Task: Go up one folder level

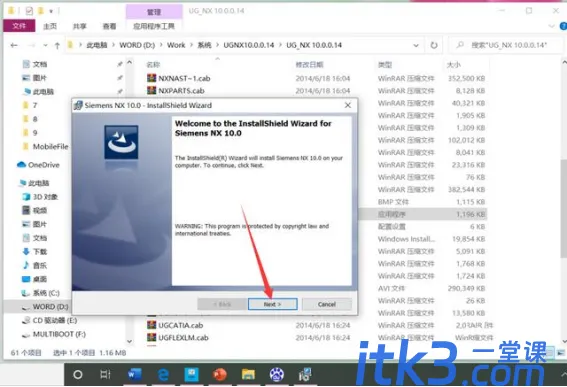Action: [x=57, y=45]
